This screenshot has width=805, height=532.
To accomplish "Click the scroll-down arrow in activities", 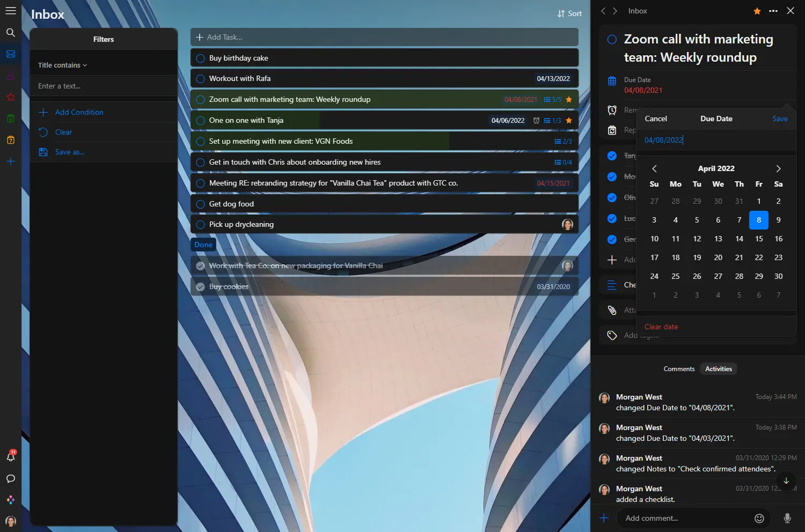I will pyautogui.click(x=786, y=481).
